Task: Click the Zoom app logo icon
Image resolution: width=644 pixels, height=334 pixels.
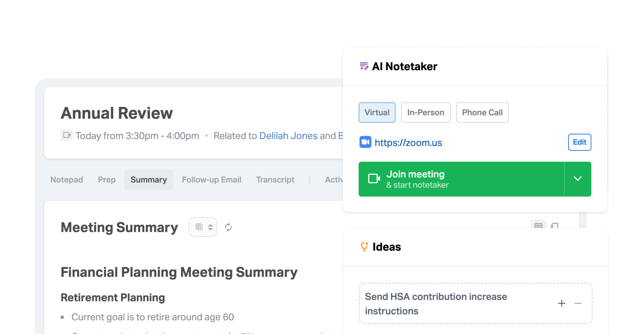Action: tap(365, 142)
